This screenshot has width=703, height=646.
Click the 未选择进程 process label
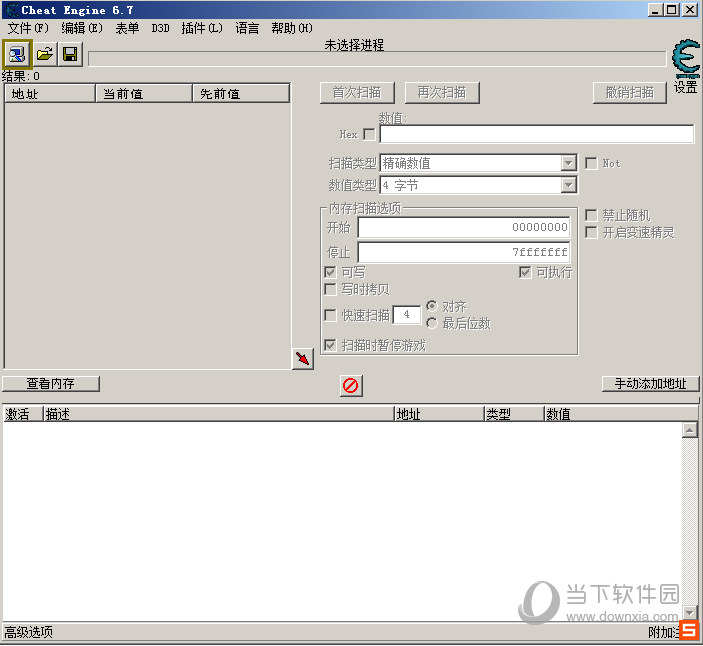click(354, 45)
